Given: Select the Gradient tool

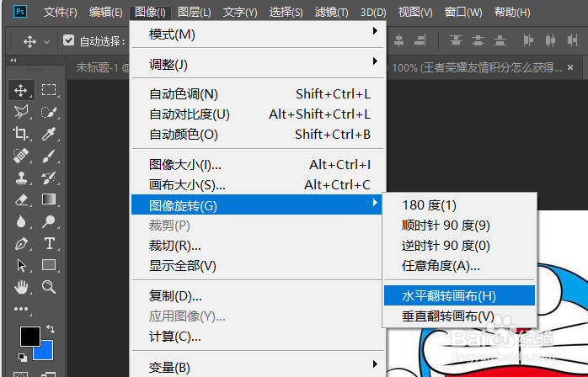Looking at the screenshot, I should [49, 199].
